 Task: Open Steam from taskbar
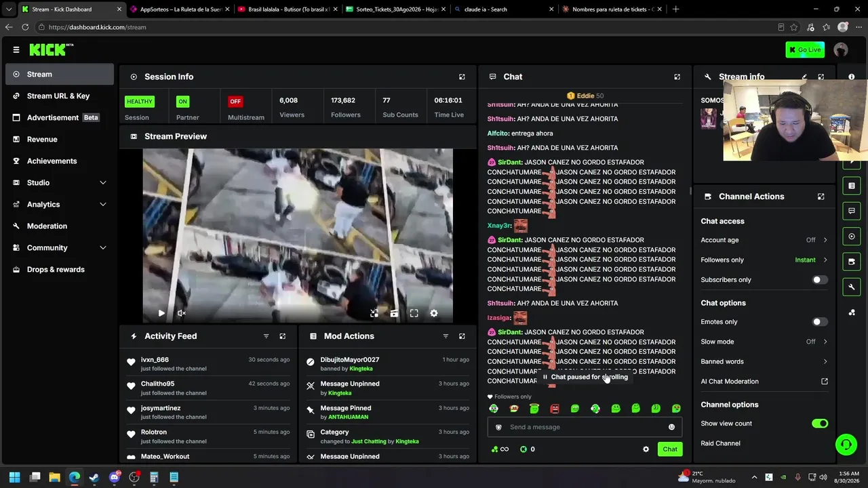(x=94, y=477)
